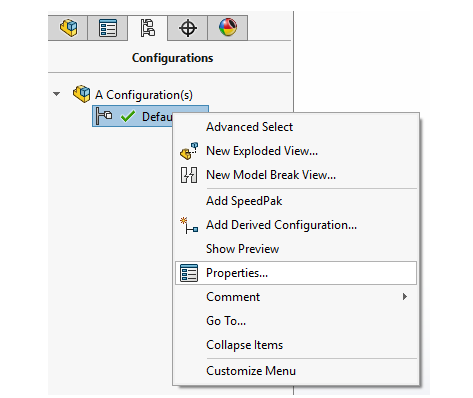Switch to the PropertyManager tab
The height and width of the screenshot is (398, 473).
click(x=108, y=28)
